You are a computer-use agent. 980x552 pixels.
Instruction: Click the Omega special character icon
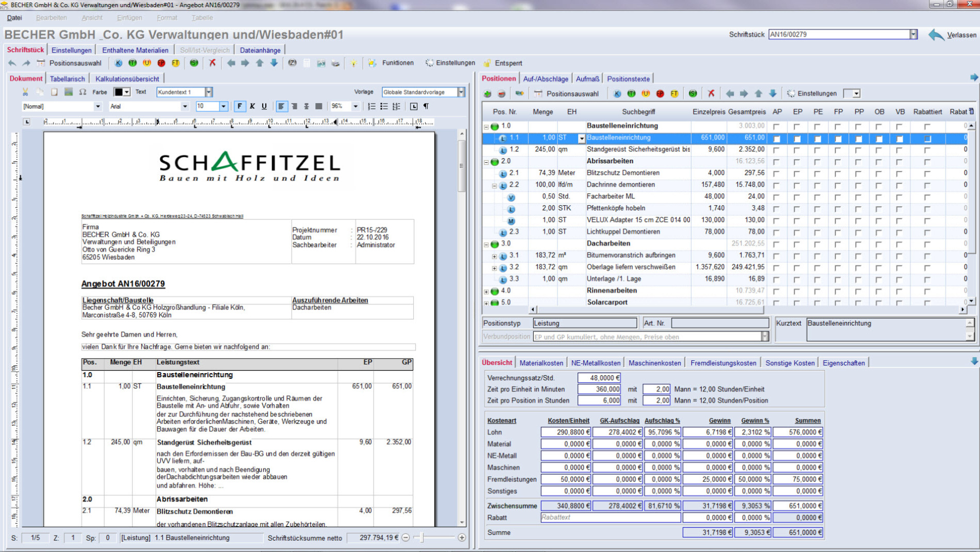(82, 92)
